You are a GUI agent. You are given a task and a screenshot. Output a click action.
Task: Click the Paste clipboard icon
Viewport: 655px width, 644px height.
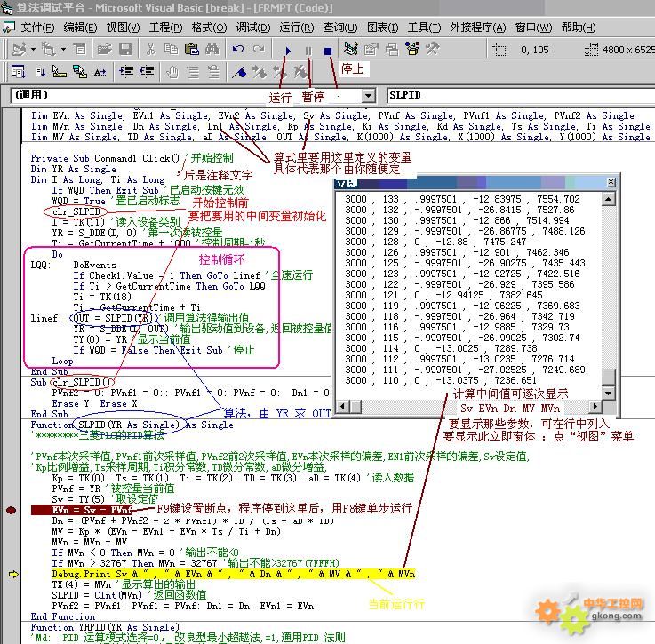[191, 49]
